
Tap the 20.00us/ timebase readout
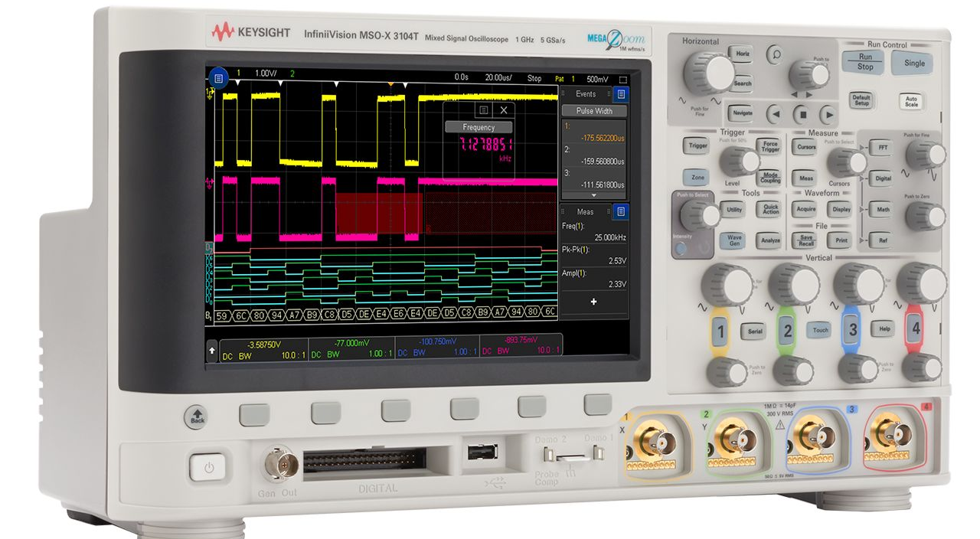[499, 78]
